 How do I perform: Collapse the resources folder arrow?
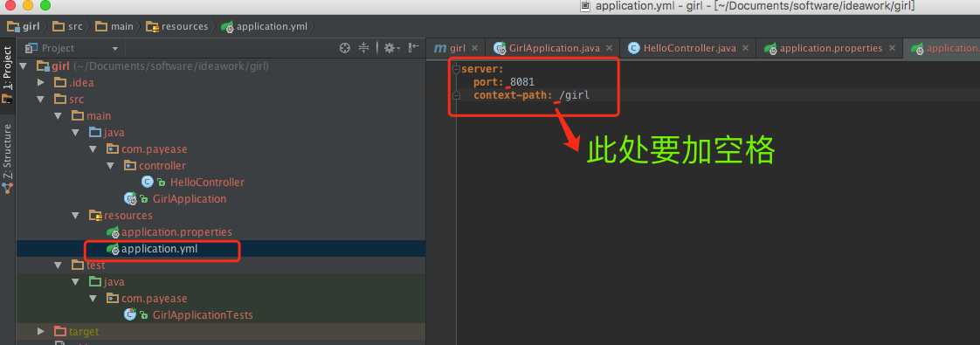point(76,215)
